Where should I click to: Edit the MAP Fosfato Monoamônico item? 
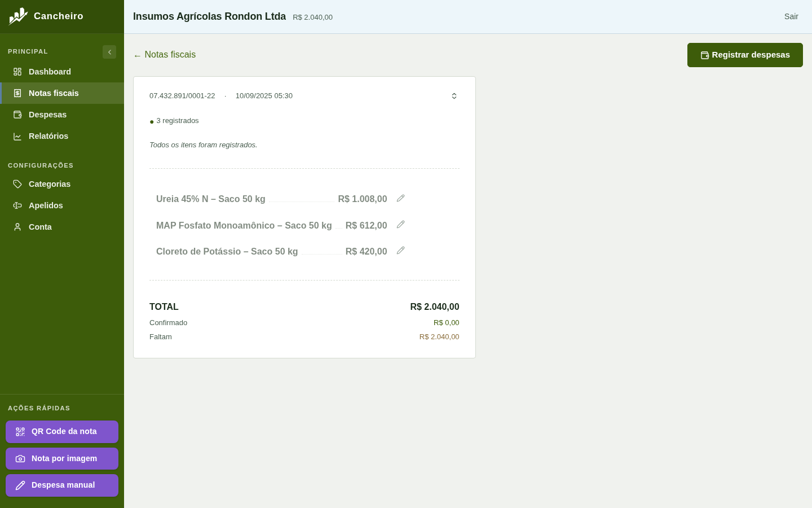coord(400,225)
